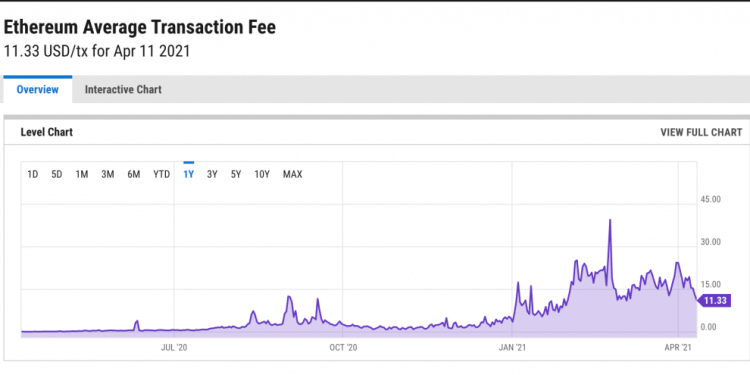750x375 pixels.
Task: Click the VIEW FULL CHART link
Action: tap(701, 132)
